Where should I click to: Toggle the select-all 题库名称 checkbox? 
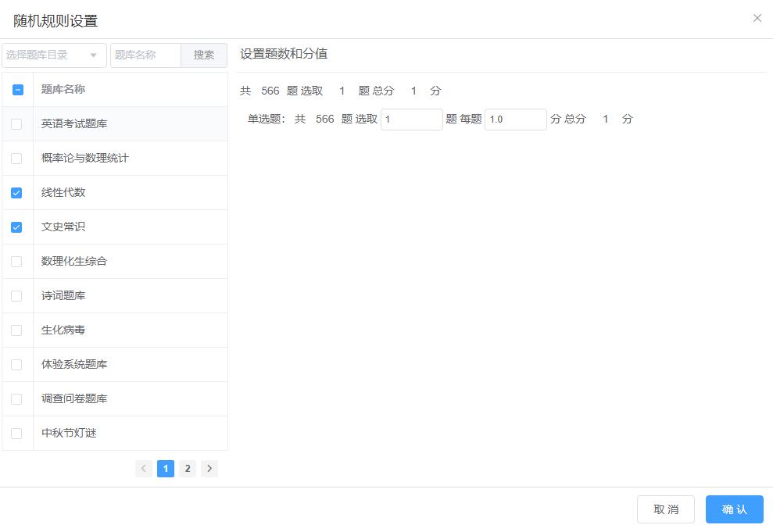point(17,89)
